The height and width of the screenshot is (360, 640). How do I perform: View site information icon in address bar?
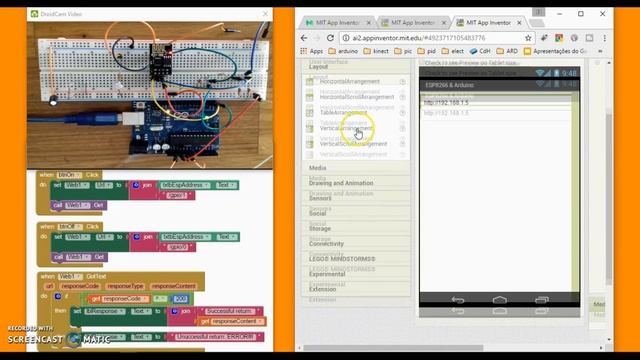[x=346, y=38]
